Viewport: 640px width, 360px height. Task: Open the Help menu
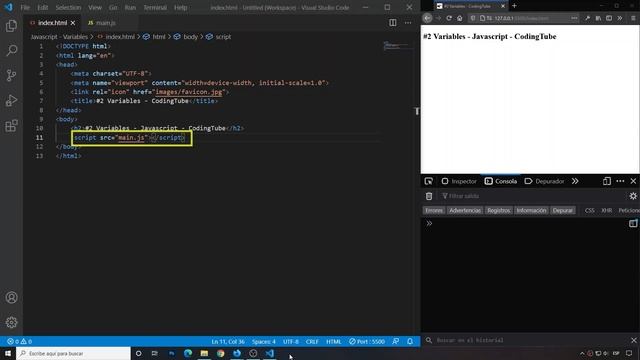[180, 7]
